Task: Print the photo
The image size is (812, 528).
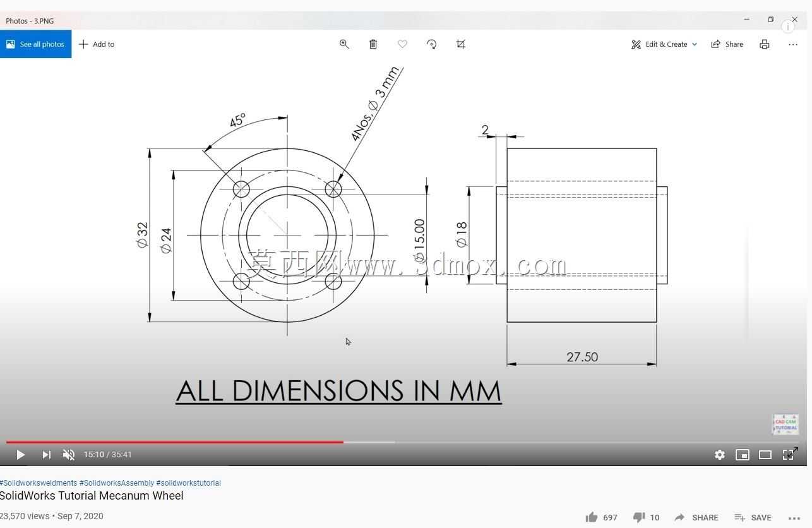Action: 765,44
